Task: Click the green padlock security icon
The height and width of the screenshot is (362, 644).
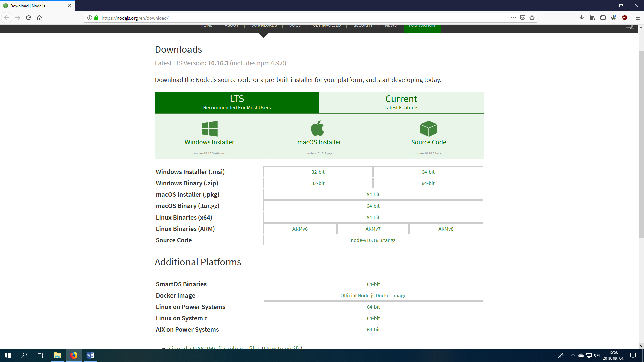Action: (x=96, y=18)
